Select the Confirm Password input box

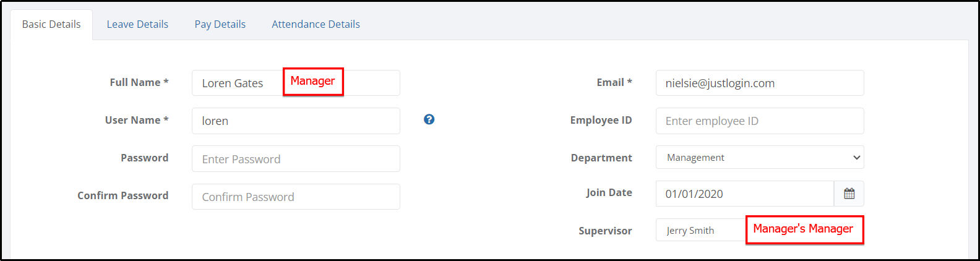[x=296, y=197]
